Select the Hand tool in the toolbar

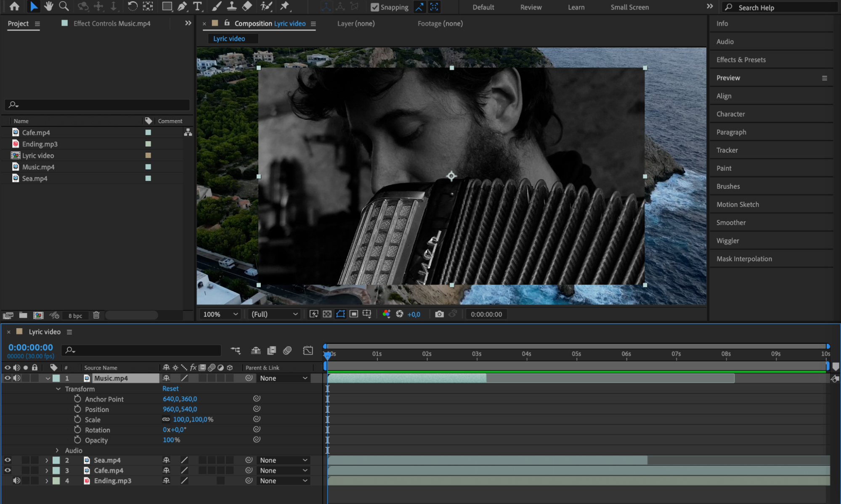(48, 6)
